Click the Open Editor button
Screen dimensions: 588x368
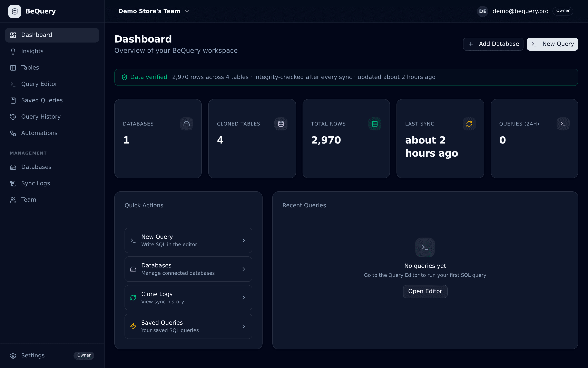pyautogui.click(x=425, y=291)
